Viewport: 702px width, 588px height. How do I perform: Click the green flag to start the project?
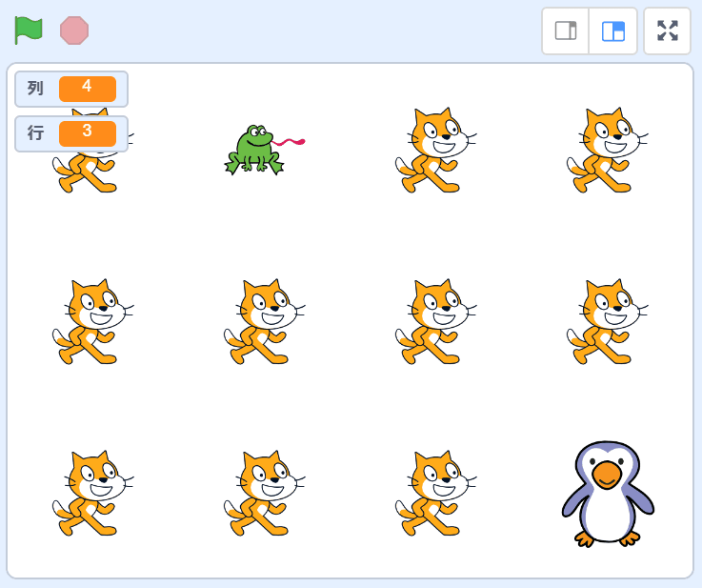point(29,30)
